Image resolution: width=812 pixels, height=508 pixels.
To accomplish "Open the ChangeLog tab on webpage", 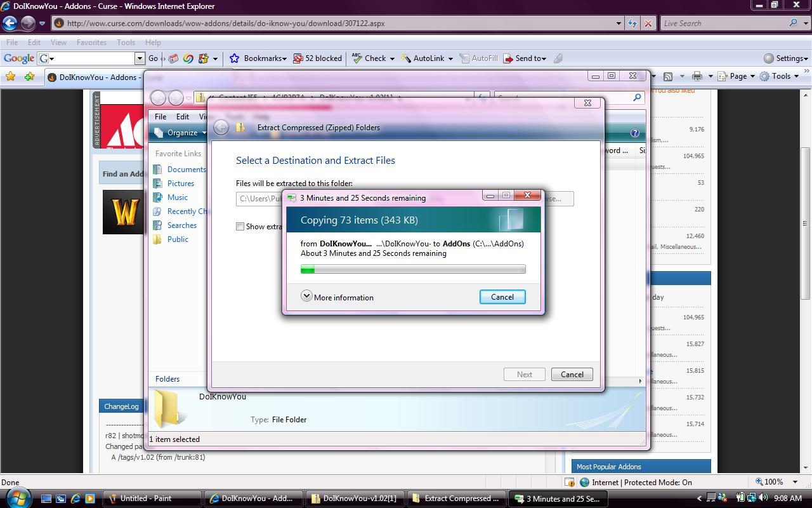I will [121, 406].
